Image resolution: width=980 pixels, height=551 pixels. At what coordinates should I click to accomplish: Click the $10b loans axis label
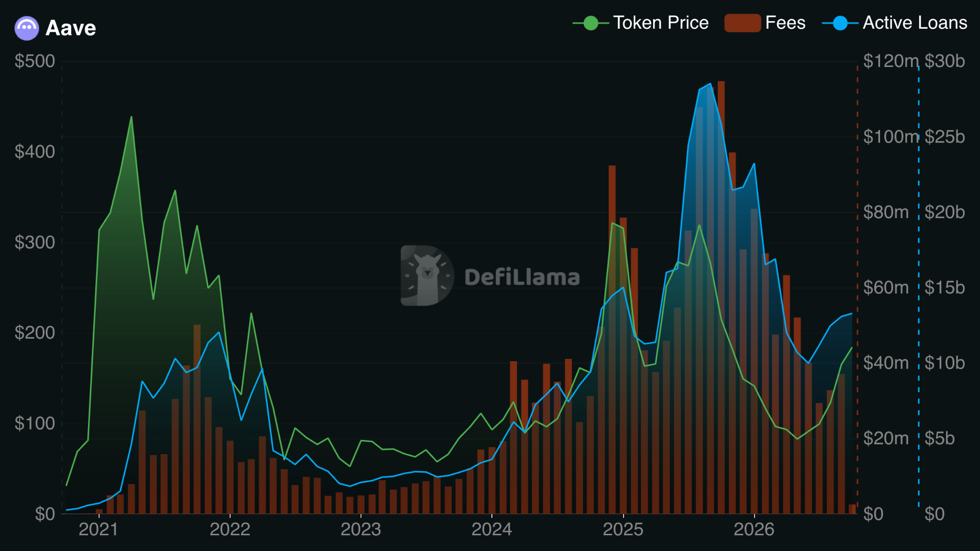[x=945, y=363]
